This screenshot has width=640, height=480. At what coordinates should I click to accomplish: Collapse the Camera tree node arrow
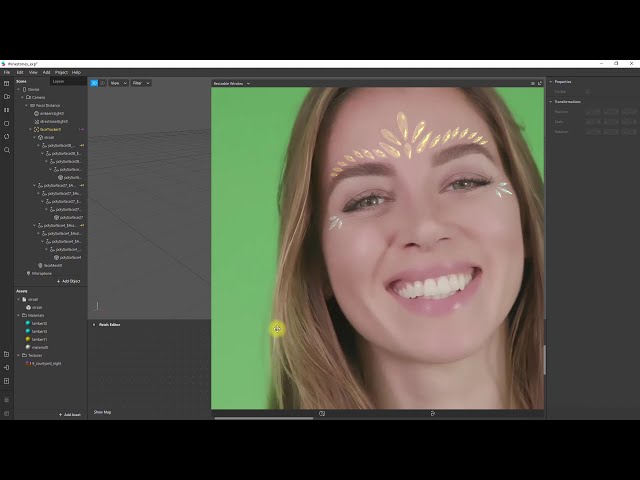(x=22, y=98)
